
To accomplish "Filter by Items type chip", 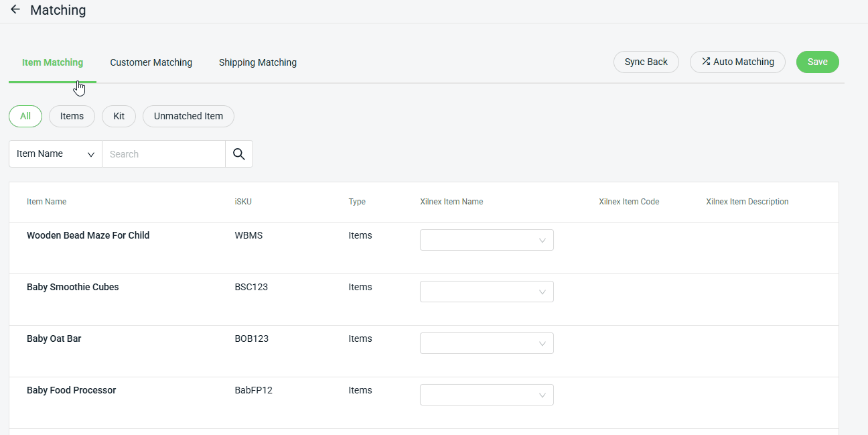I will (x=72, y=116).
